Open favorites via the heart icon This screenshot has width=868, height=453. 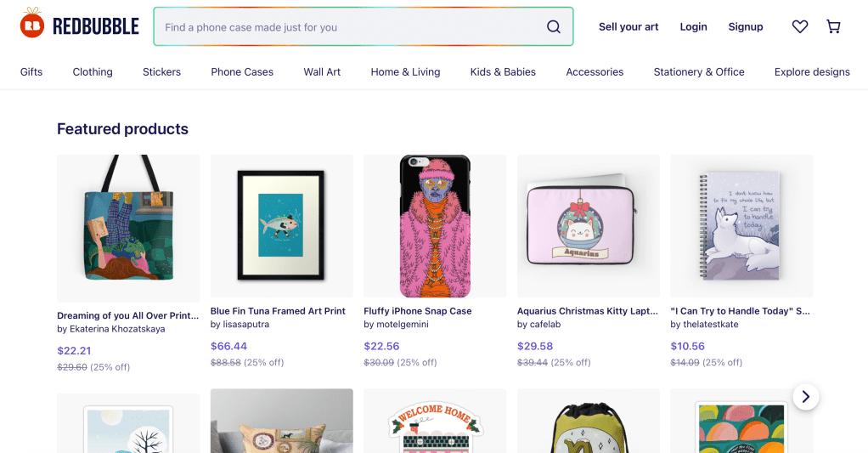point(800,27)
